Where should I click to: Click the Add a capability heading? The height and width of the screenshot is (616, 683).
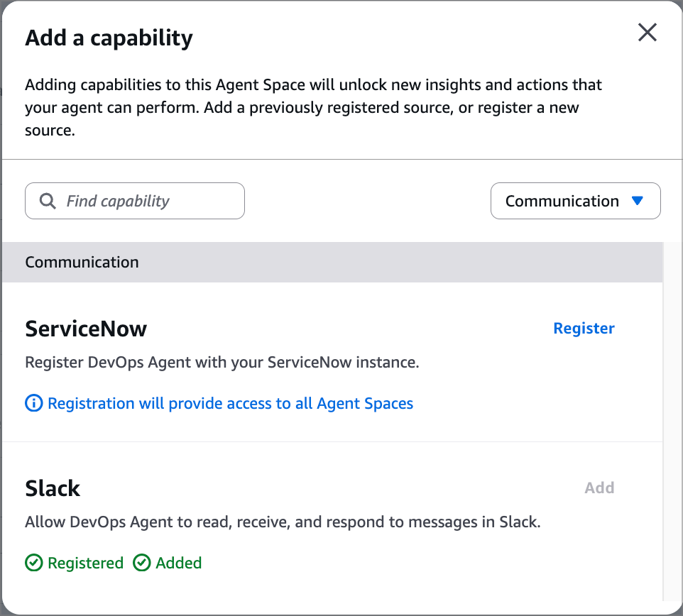pyautogui.click(x=109, y=38)
